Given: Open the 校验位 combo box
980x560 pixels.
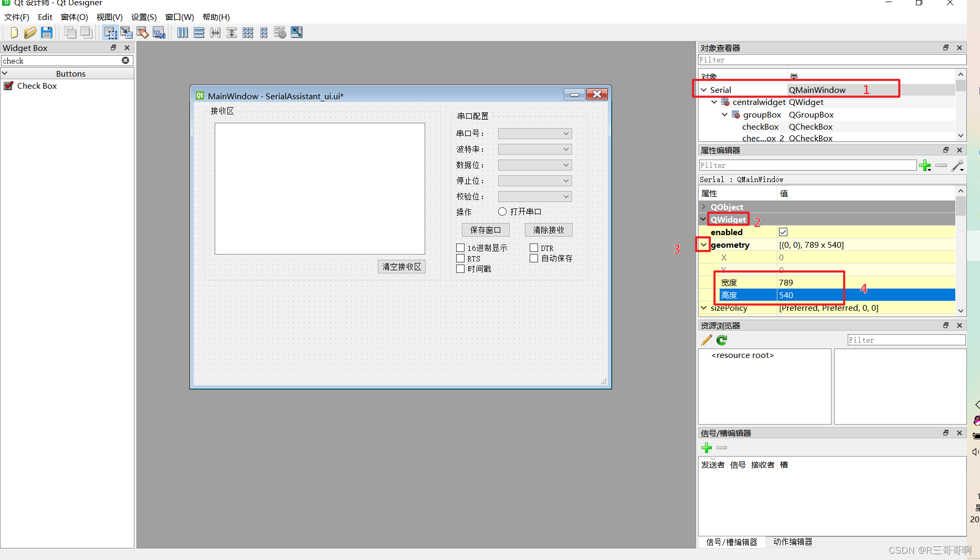Looking at the screenshot, I should tap(535, 197).
